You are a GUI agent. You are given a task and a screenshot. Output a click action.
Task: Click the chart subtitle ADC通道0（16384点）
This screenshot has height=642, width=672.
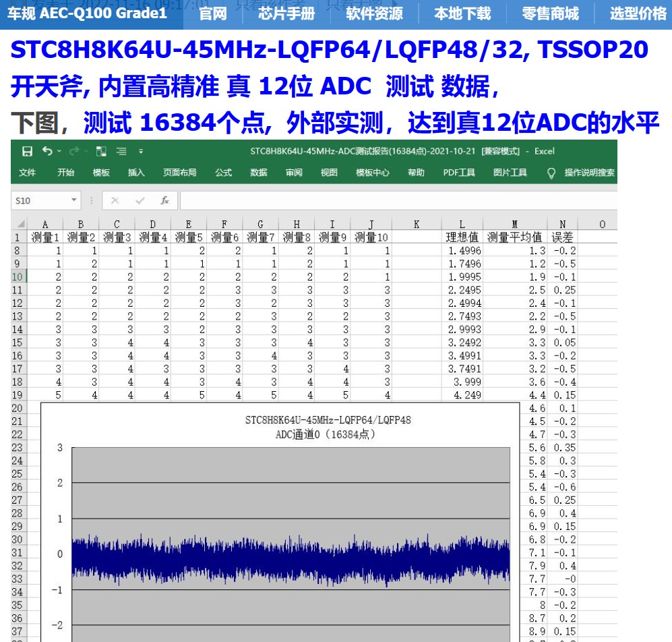(326, 434)
